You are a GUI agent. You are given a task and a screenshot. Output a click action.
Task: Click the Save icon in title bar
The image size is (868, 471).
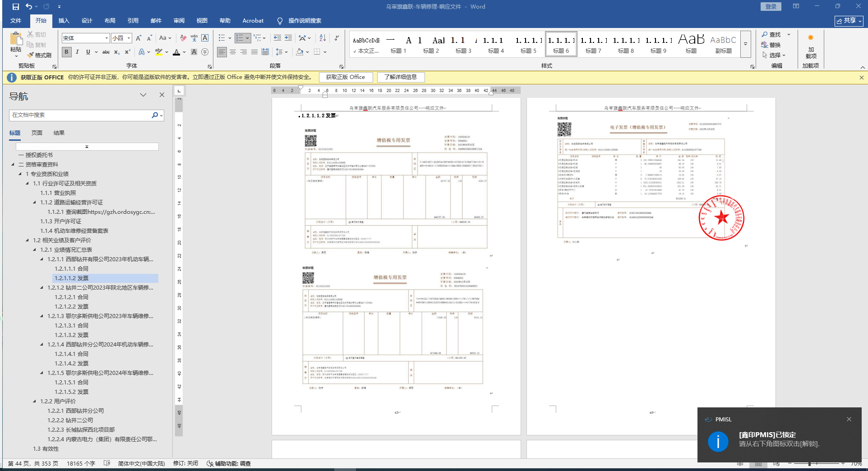pyautogui.click(x=16, y=7)
